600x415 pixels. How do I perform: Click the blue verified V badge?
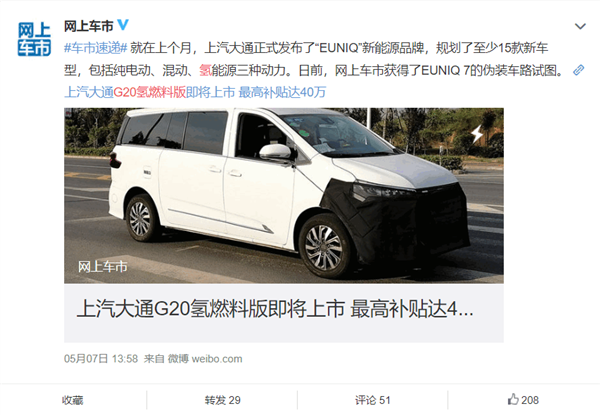tap(123, 25)
